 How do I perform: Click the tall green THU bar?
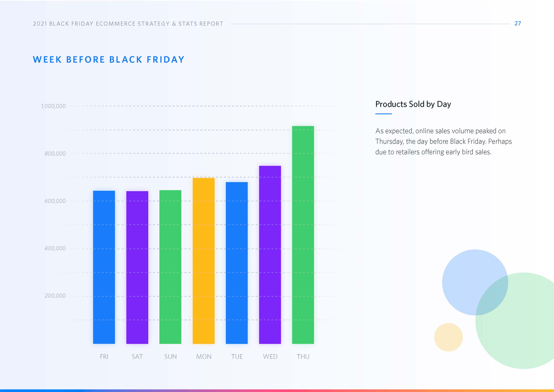[303, 235]
